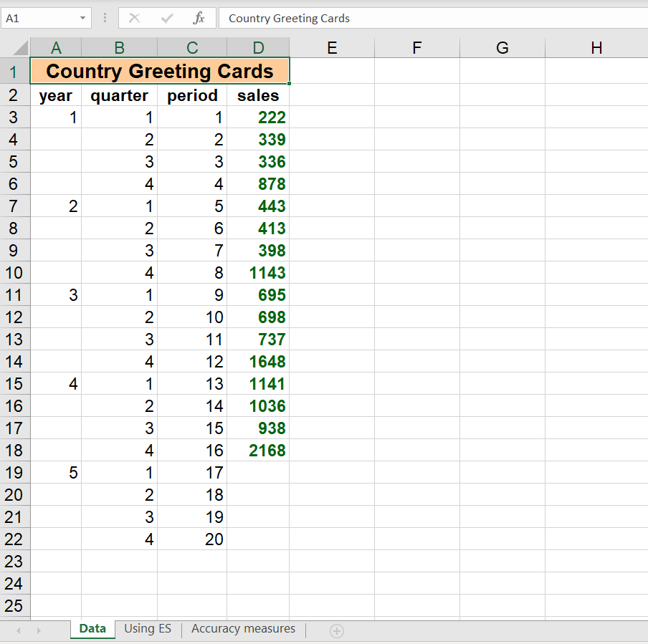Click the Cancel (X) icon in formula bar

(x=134, y=18)
